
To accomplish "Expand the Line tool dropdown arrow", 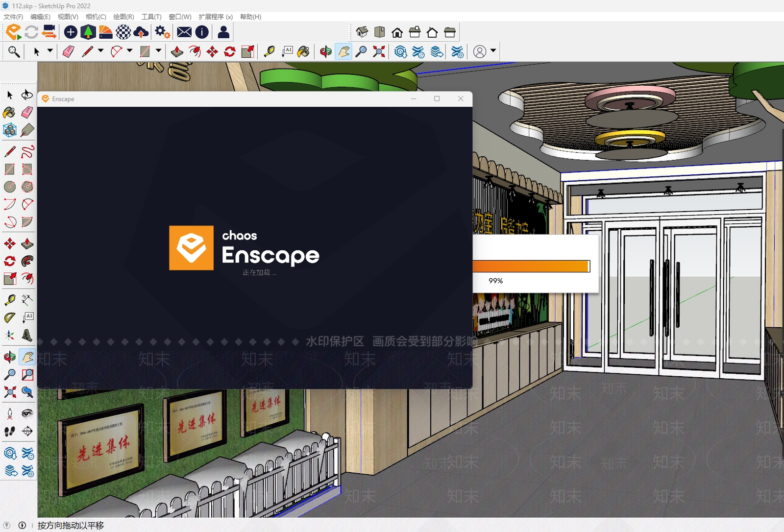I will click(100, 50).
